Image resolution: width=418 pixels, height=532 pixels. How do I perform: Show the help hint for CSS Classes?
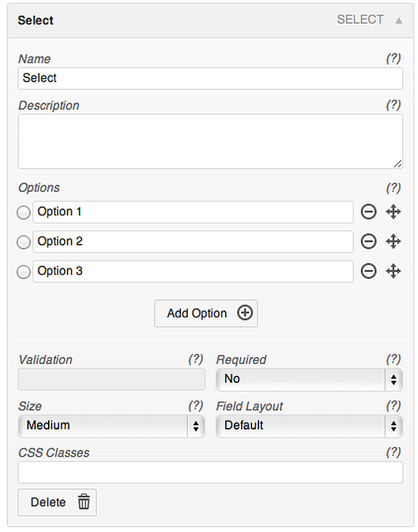394,453
